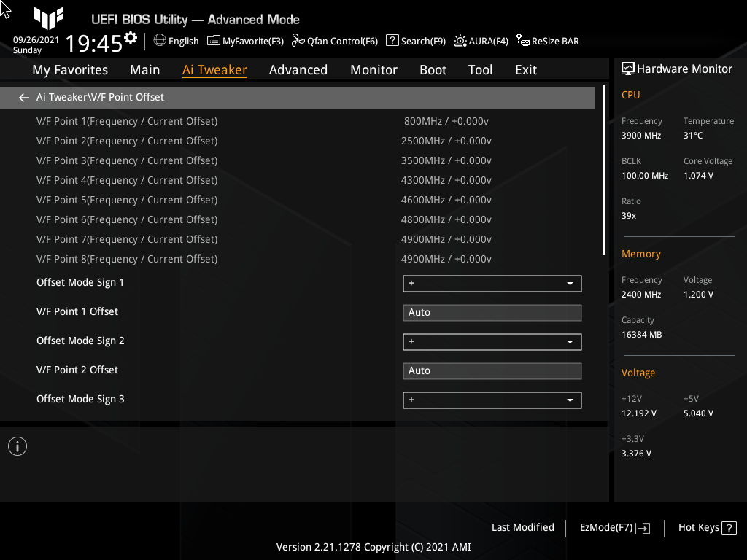Switch to the Monitor tab

373,69
